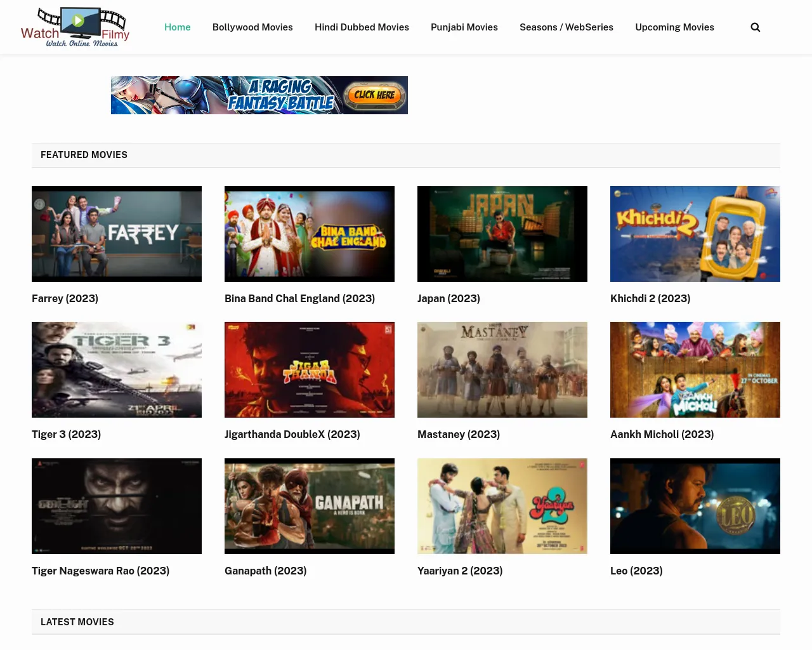
Task: Click the Leo (2023) title link
Action: point(636,571)
